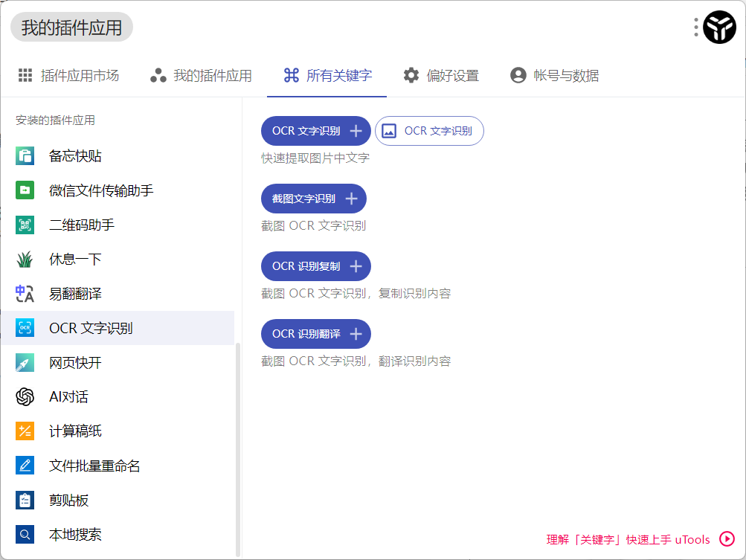Open the vertical three-dot overflow menu
Image resolution: width=746 pixels, height=560 pixels.
696,28
